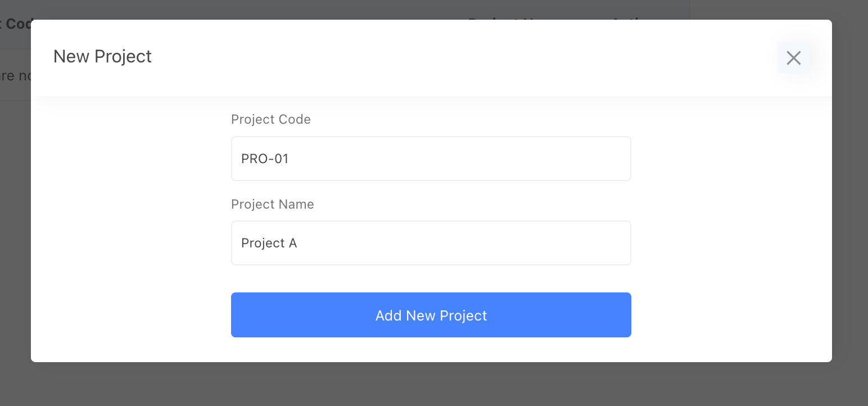Screen dimensions: 868x406
Task: Click dimmed backdrop right of the dialog
Action: (x=849, y=225)
